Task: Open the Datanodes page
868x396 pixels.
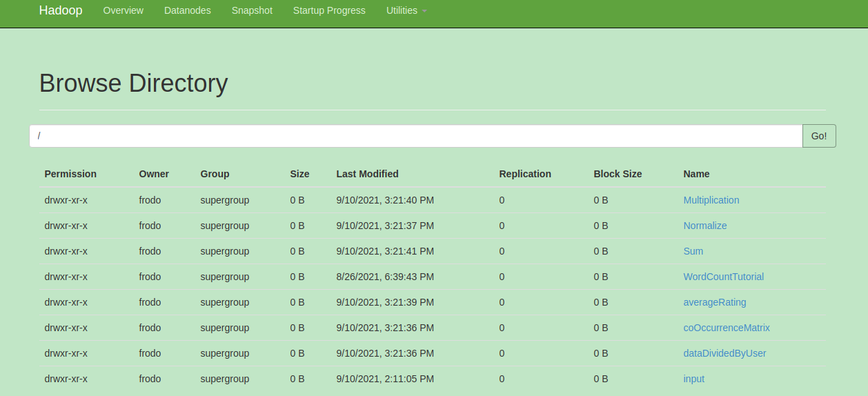Action: [x=188, y=11]
